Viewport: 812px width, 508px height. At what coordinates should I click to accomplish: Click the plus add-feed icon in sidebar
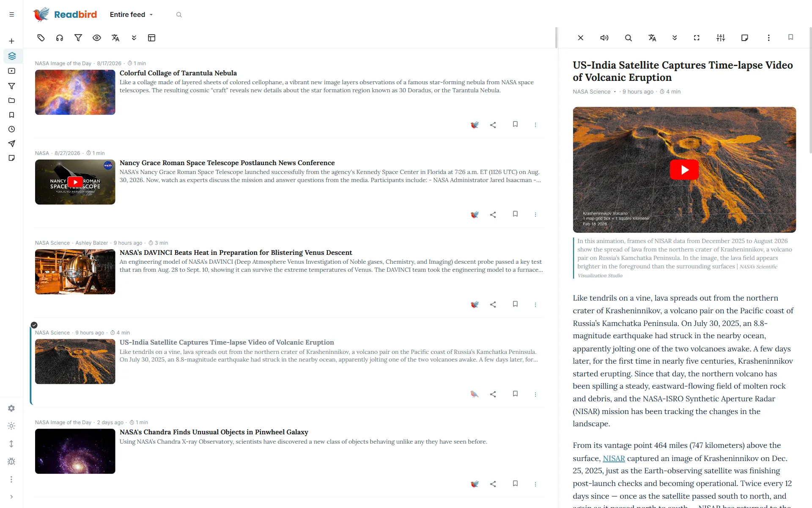[x=11, y=41]
